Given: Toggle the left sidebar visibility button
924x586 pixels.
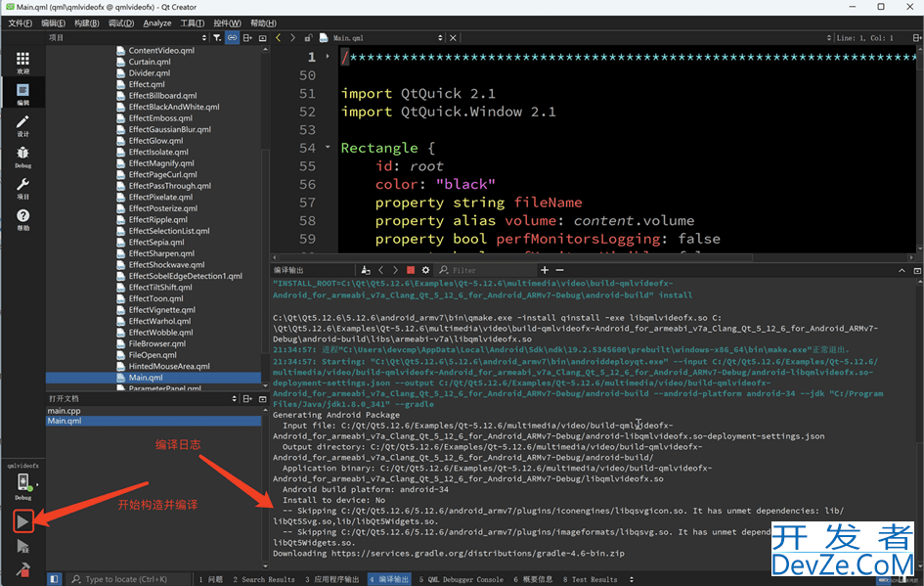Looking at the screenshot, I should pyautogui.click(x=54, y=579).
